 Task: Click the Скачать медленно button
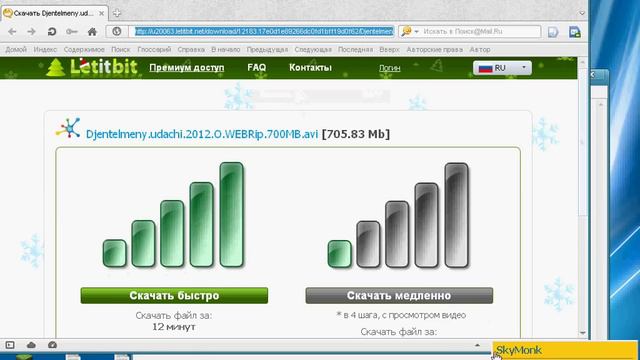click(x=399, y=296)
